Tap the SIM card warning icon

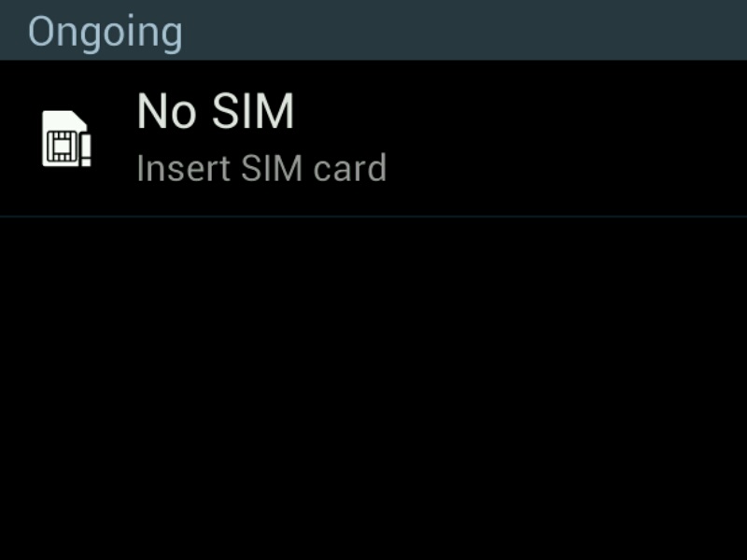pos(66,138)
